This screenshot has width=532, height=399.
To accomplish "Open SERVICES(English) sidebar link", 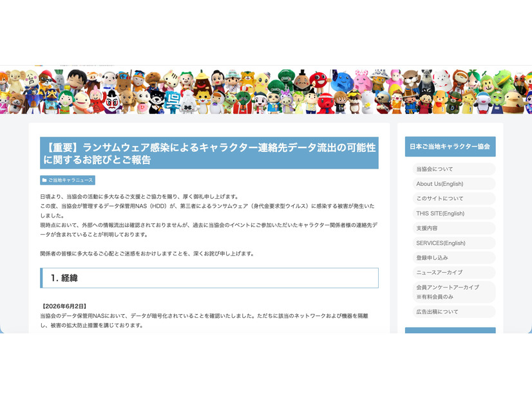I will (453, 243).
